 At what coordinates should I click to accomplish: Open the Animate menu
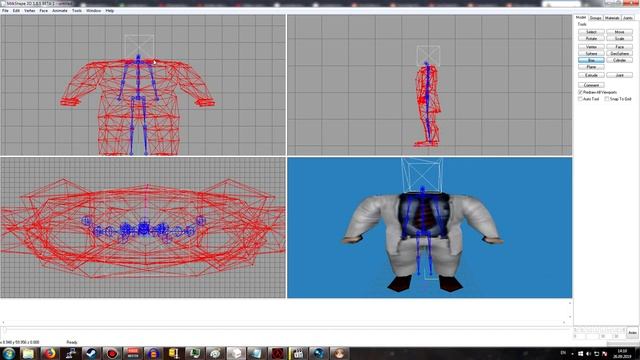(60, 11)
